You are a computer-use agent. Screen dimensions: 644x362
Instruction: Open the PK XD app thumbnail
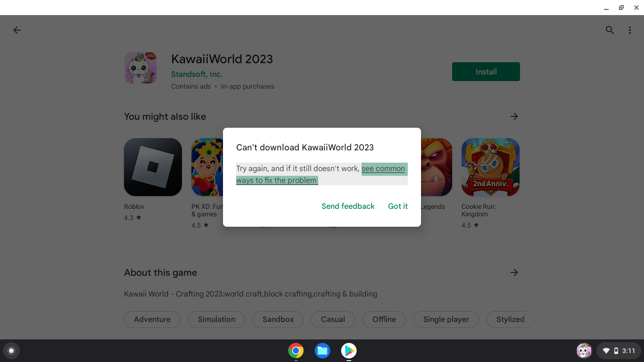[x=207, y=167]
